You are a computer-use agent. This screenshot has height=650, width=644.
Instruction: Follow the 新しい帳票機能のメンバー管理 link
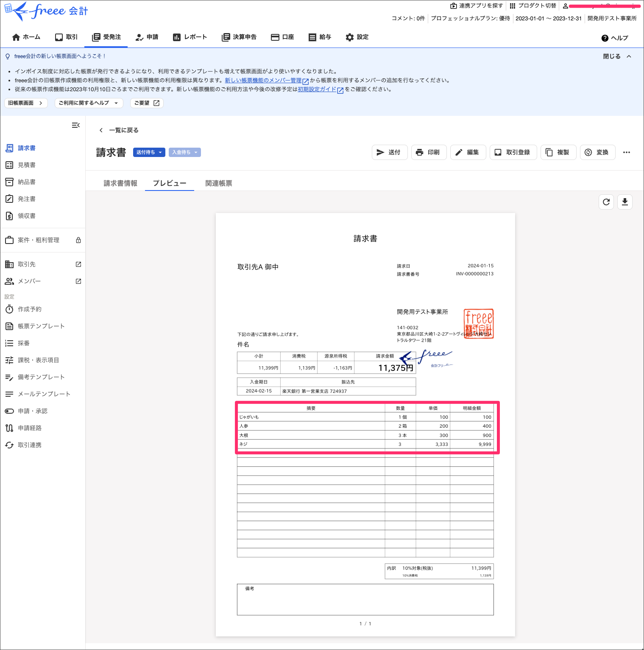pyautogui.click(x=263, y=80)
